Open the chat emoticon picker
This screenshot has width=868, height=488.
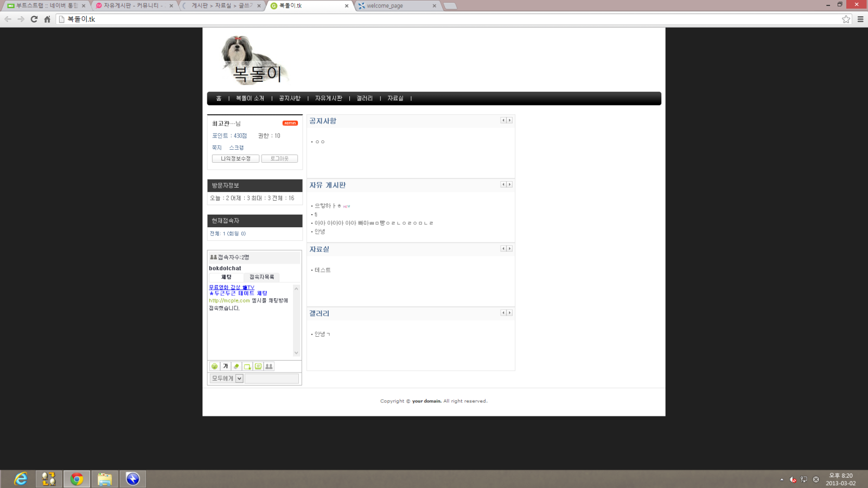click(x=215, y=367)
